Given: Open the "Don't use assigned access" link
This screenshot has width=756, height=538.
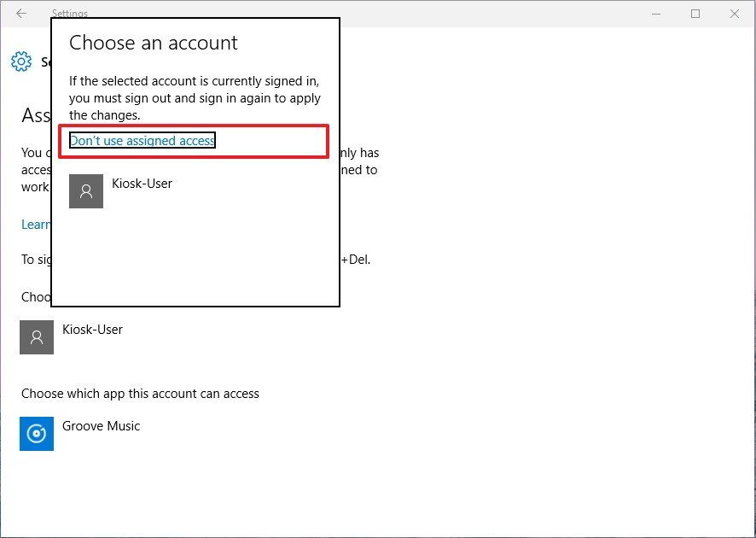Looking at the screenshot, I should 140,139.
